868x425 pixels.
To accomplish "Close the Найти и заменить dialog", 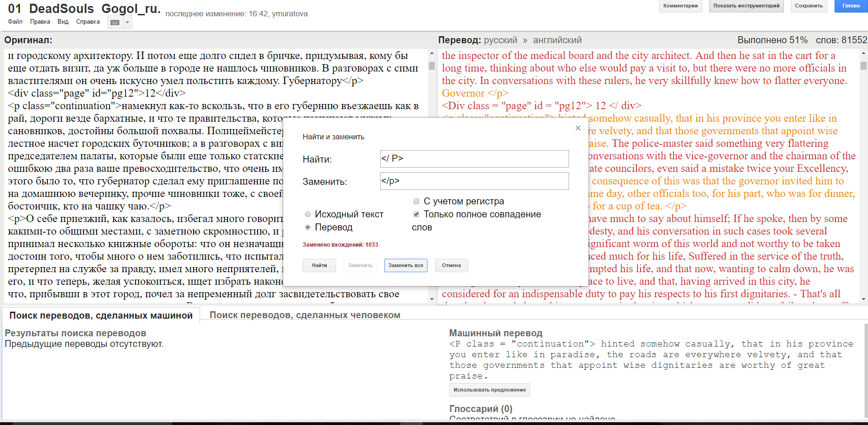I will (578, 128).
